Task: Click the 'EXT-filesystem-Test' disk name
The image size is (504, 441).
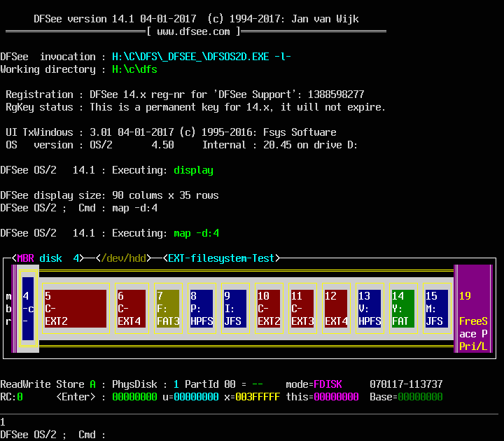Action: (221, 258)
